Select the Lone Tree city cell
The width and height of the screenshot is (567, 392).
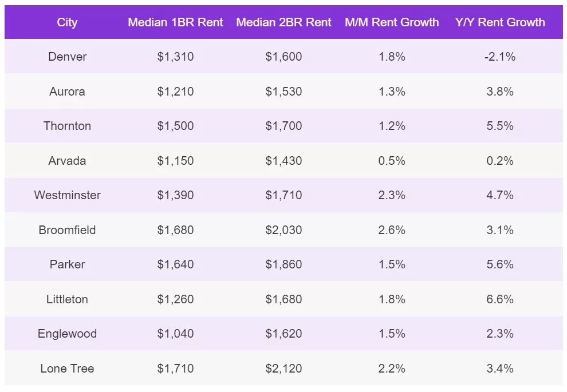[x=67, y=369]
